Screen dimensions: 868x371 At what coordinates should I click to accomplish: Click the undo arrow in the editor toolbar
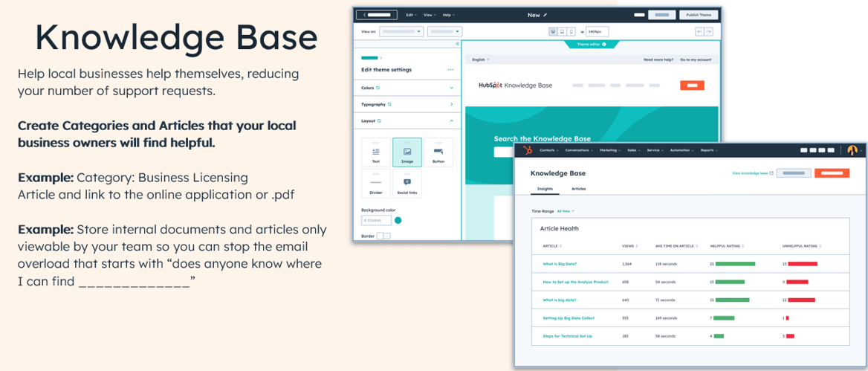pyautogui.click(x=699, y=32)
